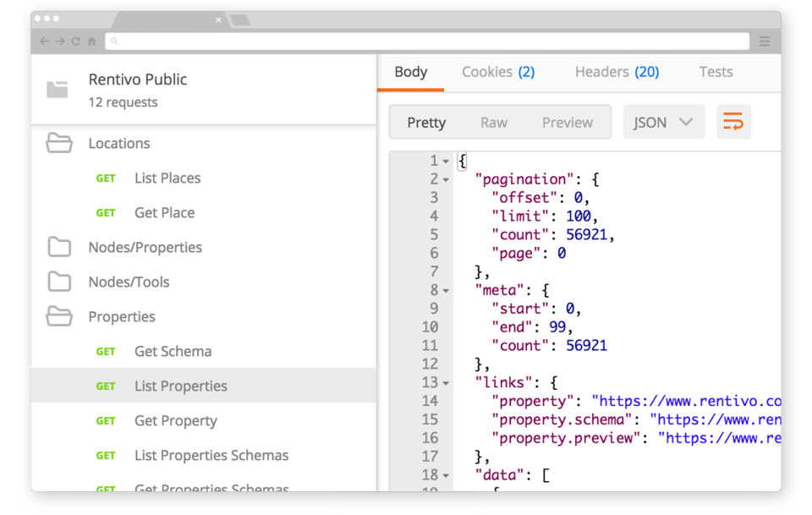Collapse the "links" block on line 13
Image resolution: width=812 pixels, height=515 pixels.
446,383
